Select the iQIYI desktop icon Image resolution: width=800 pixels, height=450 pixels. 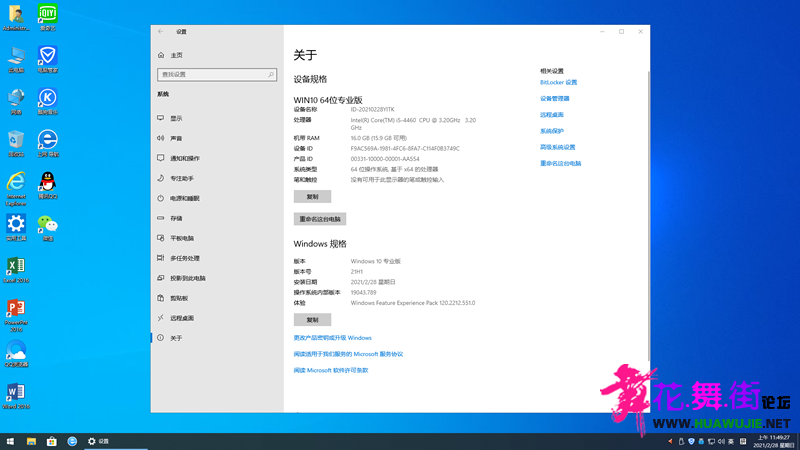(x=47, y=18)
